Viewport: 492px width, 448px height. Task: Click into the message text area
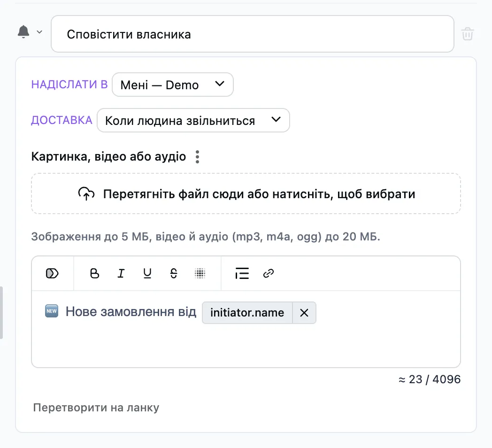246,329
